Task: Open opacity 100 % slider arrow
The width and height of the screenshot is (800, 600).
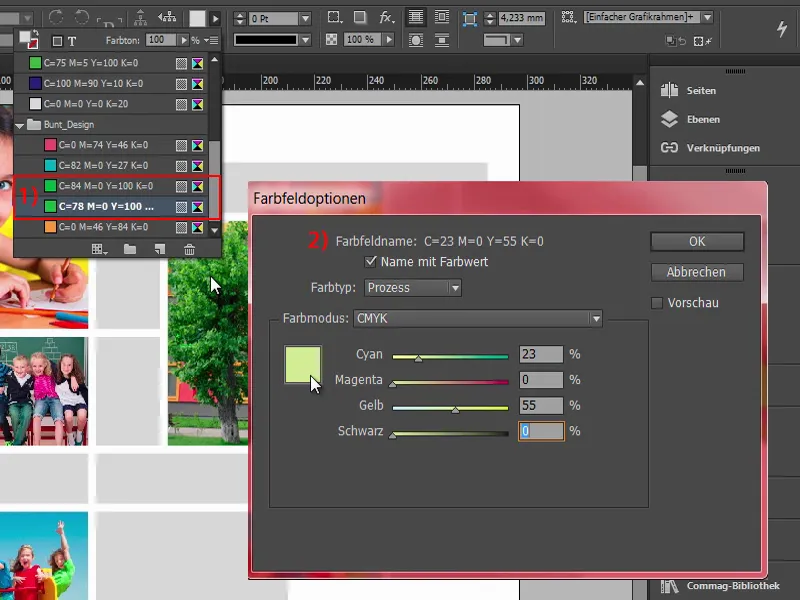Action: pos(389,39)
